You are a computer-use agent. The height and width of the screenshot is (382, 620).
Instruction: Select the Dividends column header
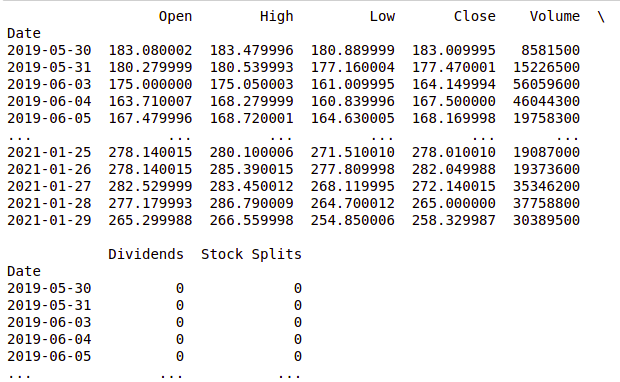point(146,254)
